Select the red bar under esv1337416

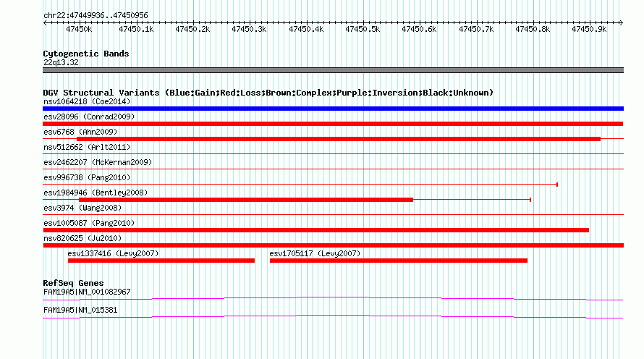coord(161,261)
